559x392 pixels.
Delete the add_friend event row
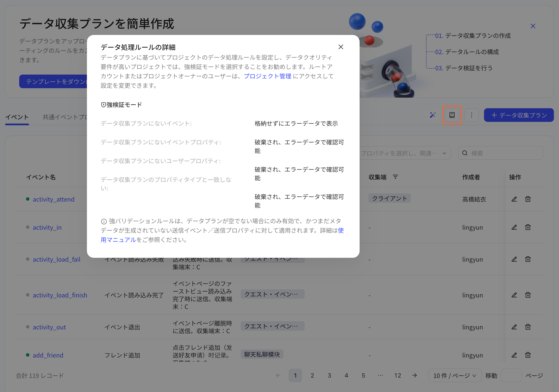point(528,355)
